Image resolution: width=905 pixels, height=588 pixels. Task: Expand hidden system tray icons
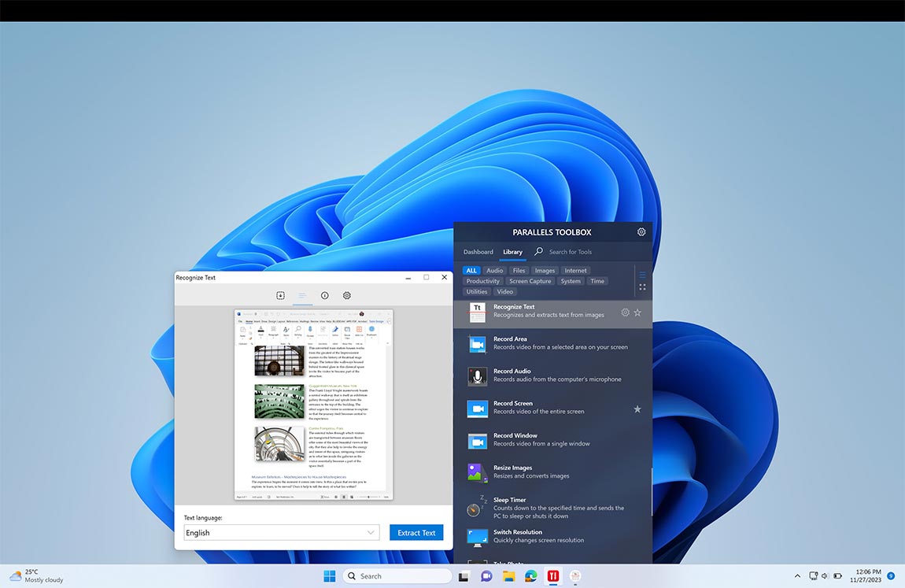[x=796, y=575]
